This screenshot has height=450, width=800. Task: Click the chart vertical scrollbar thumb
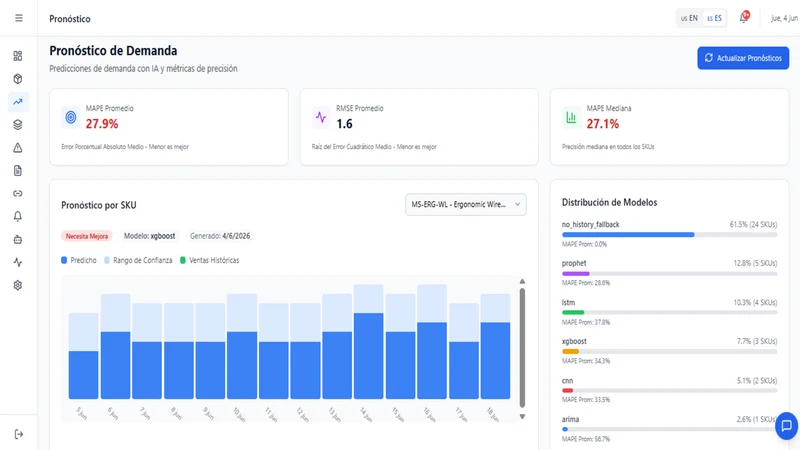coord(522,348)
